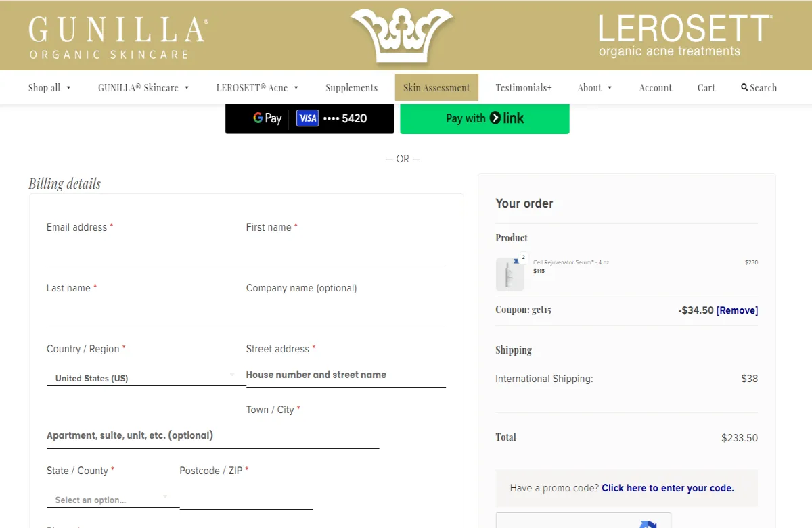The width and height of the screenshot is (812, 528).
Task: Click the Cell Rejuvenator Serum product thumbnail
Action: coord(510,272)
